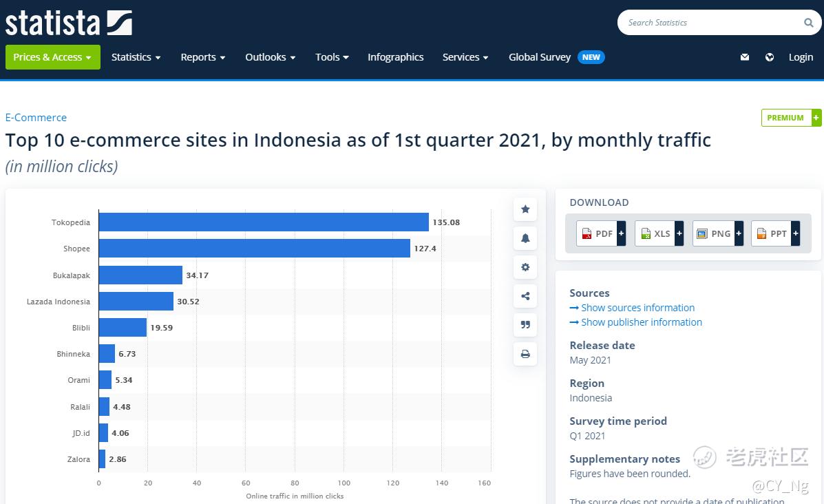Image resolution: width=824 pixels, height=504 pixels.
Task: Click the print icon
Action: 525,354
